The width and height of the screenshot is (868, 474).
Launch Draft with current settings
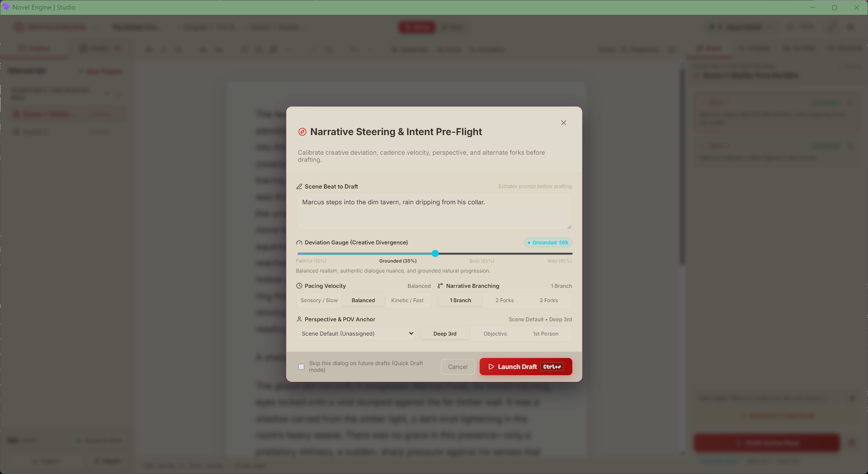pos(525,367)
